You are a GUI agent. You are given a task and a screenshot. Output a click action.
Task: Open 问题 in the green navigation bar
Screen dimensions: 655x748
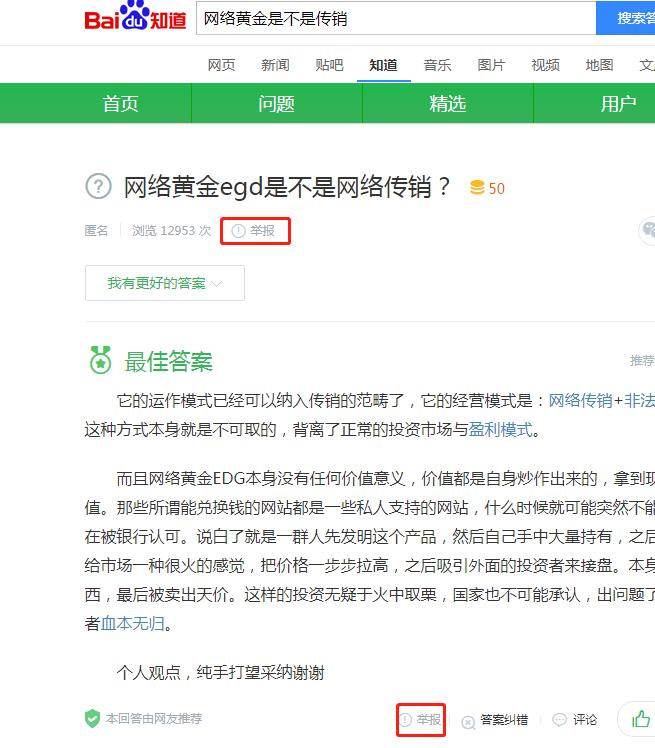click(277, 104)
